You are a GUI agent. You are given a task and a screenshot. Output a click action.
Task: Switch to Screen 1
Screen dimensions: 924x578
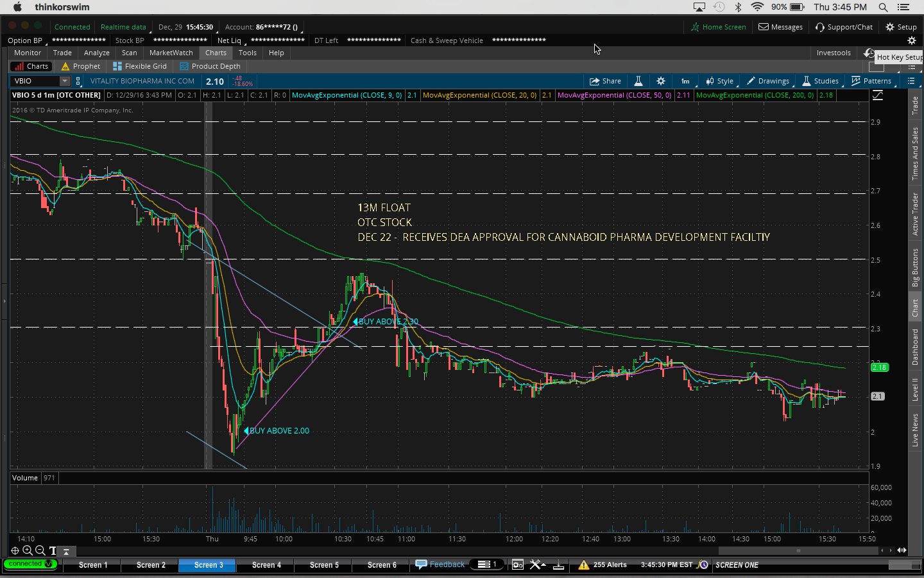coord(93,565)
